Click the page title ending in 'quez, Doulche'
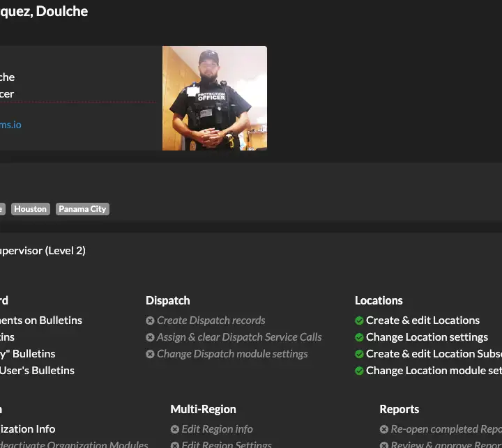This screenshot has width=502, height=448. click(x=44, y=11)
